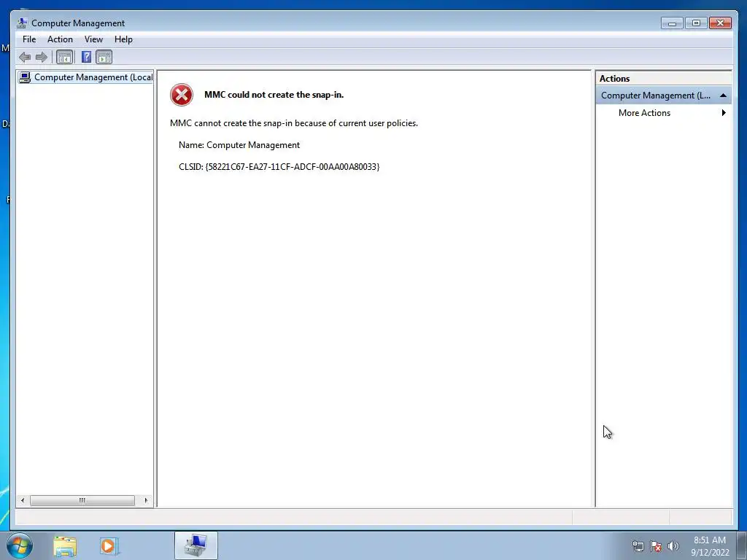Click 'Name: Computer Management' text
Image resolution: width=747 pixels, height=560 pixels.
[239, 145]
